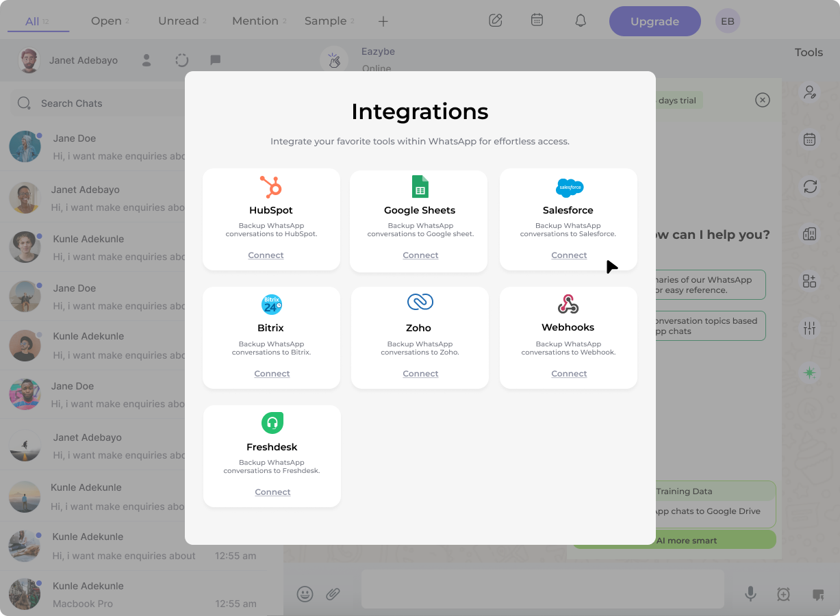Open the Mention tab

point(255,21)
